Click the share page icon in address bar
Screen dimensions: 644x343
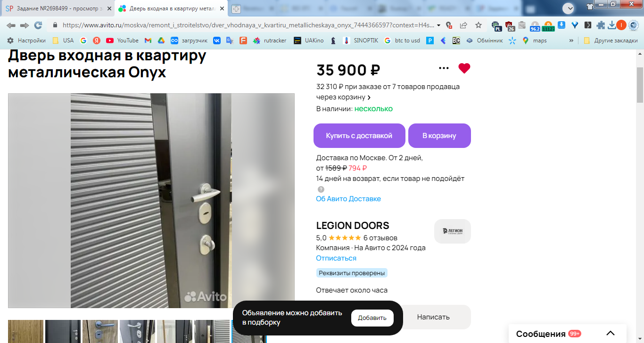464,25
